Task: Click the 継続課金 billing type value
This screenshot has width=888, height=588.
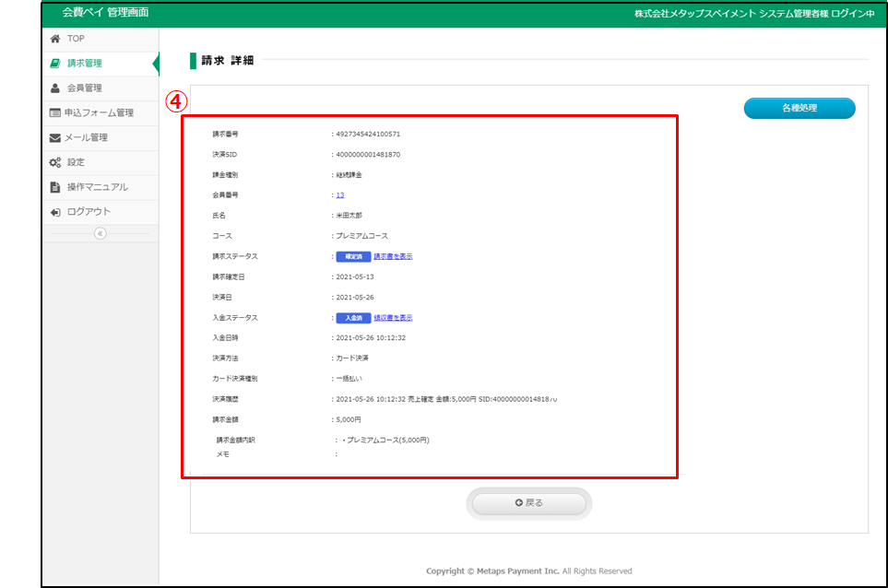Action: pyautogui.click(x=349, y=175)
